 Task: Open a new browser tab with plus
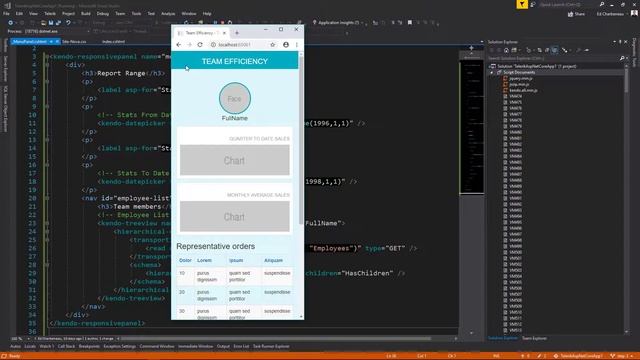point(237,33)
